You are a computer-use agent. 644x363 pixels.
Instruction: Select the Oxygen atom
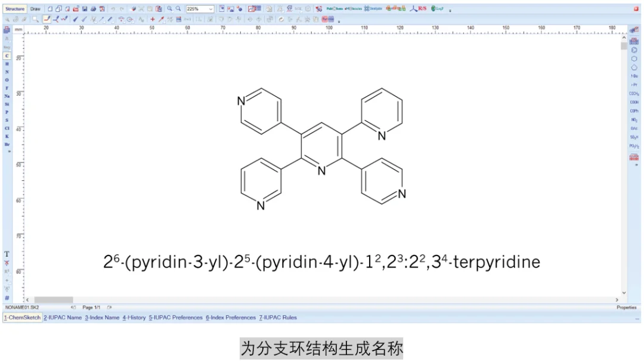point(7,80)
